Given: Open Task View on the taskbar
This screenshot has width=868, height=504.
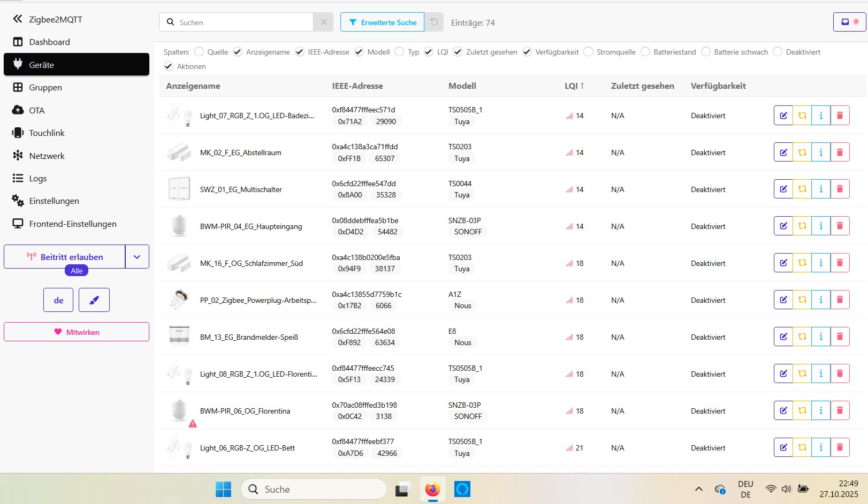Looking at the screenshot, I should [x=402, y=489].
